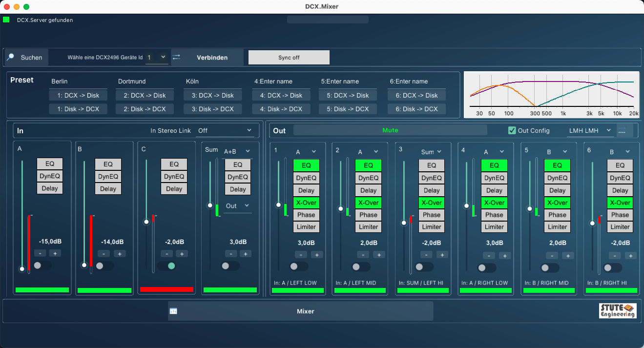Screen dimensions: 644x348
Task: Toggle mute switch on output 4
Action: pyautogui.click(x=487, y=268)
